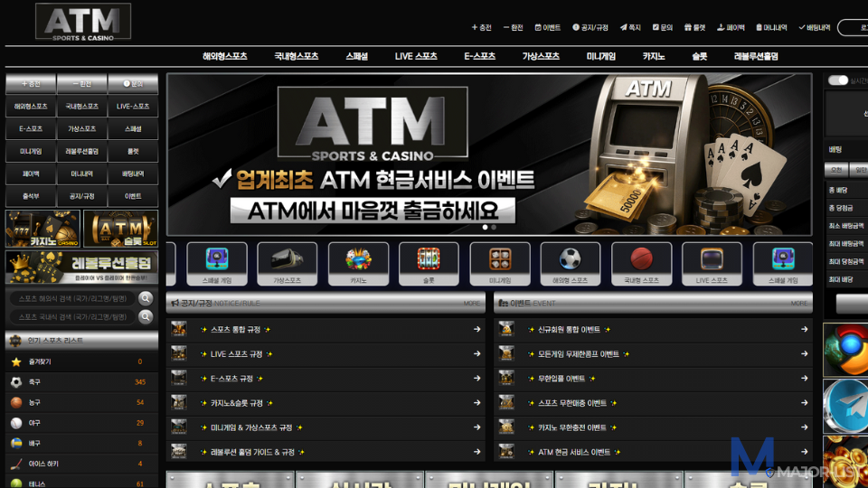
Task: Click the Chrome browser icon on right
Action: 846,350
